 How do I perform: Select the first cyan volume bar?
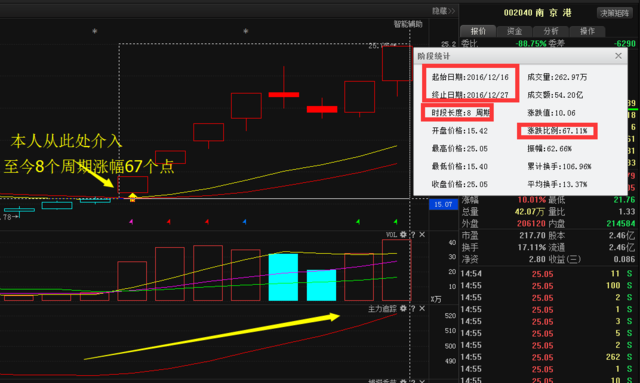coord(283,277)
